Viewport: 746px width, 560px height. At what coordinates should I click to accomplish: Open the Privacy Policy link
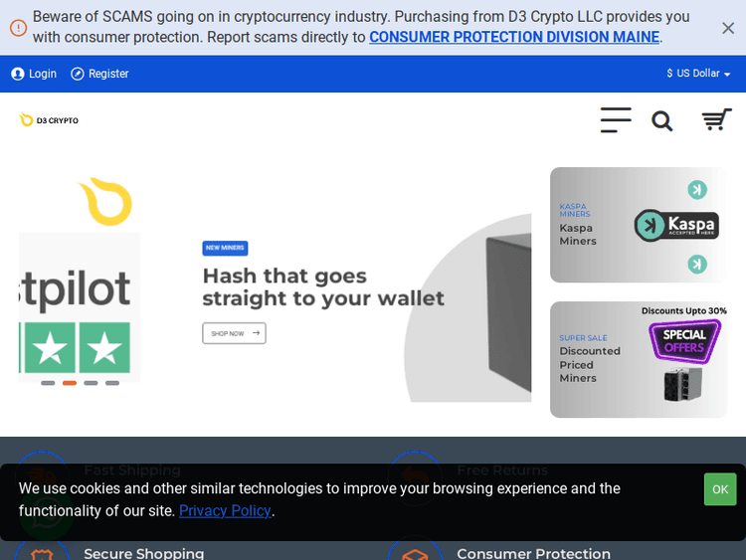tap(225, 510)
